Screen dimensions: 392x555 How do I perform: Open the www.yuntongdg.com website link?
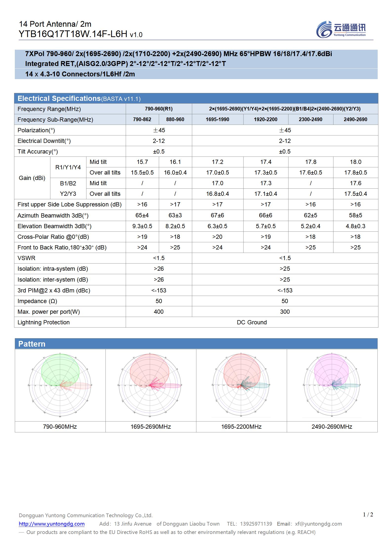point(52,524)
